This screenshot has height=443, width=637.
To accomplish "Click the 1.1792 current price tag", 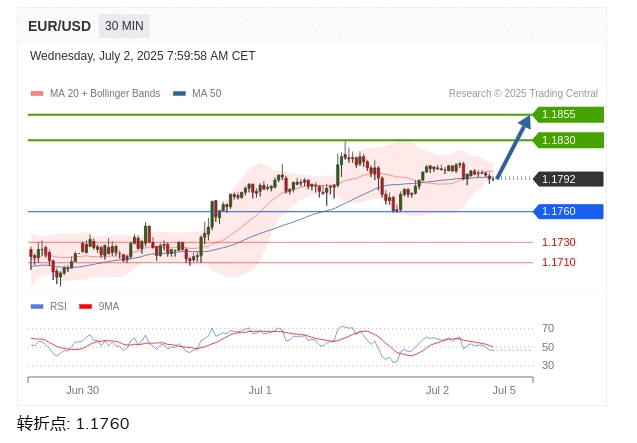I will (x=568, y=179).
